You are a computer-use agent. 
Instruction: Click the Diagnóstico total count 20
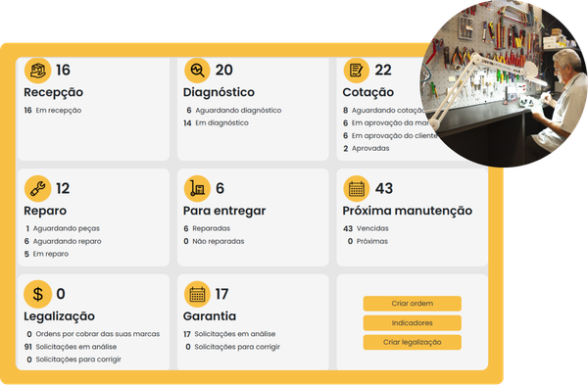[x=223, y=71]
